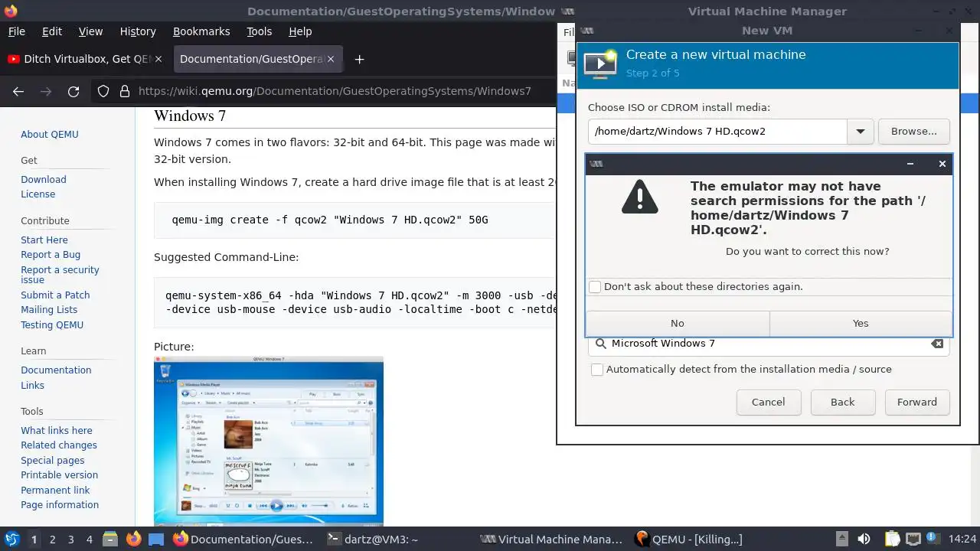Switch to workspace 4
Viewport: 980px width, 551px height.
point(89,539)
